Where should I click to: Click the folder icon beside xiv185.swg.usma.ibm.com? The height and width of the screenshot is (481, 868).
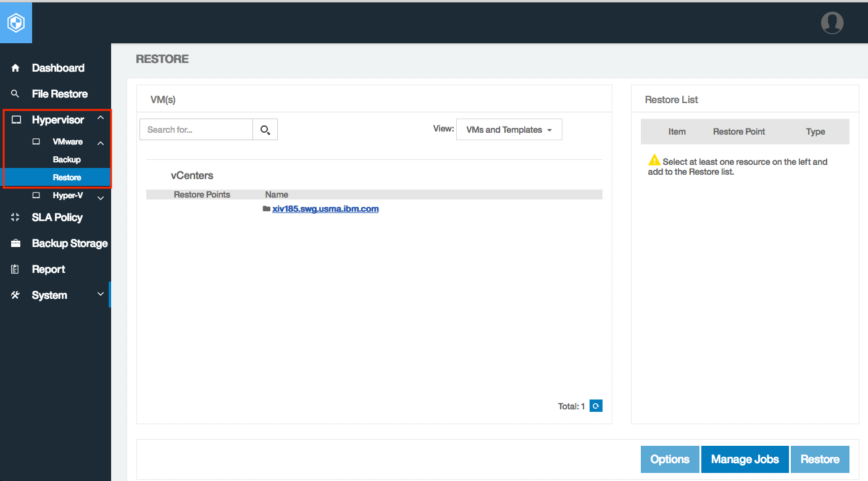click(267, 209)
